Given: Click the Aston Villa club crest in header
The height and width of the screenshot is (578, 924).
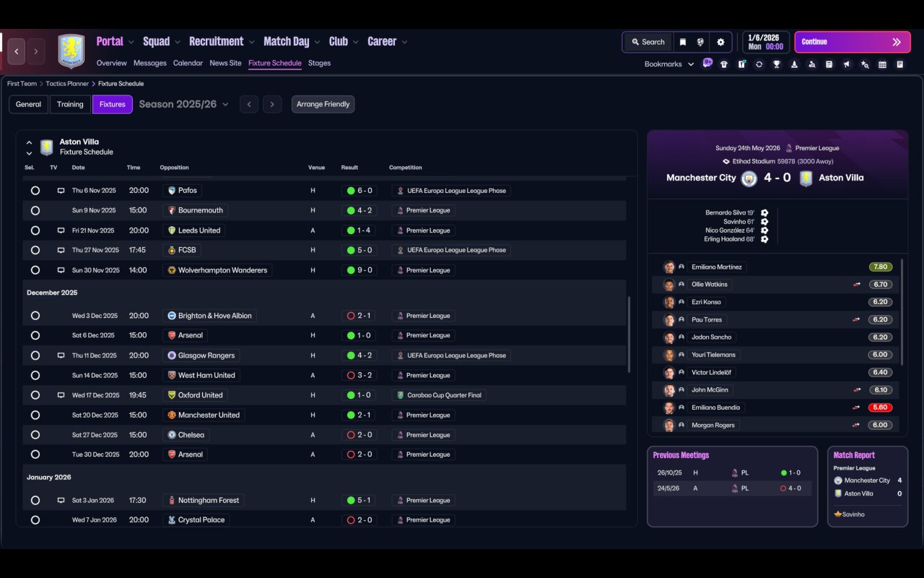Looking at the screenshot, I should click(x=71, y=51).
